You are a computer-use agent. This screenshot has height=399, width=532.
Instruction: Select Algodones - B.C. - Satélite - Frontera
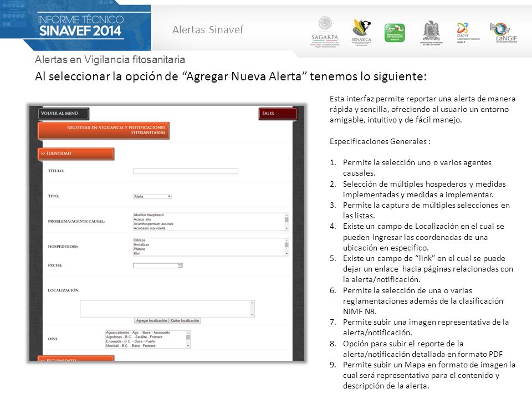pos(134,337)
